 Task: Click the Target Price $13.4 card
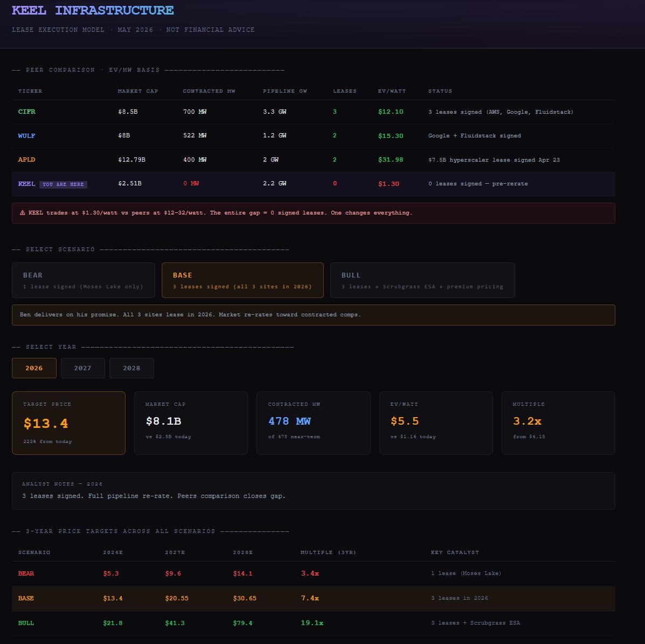click(68, 423)
